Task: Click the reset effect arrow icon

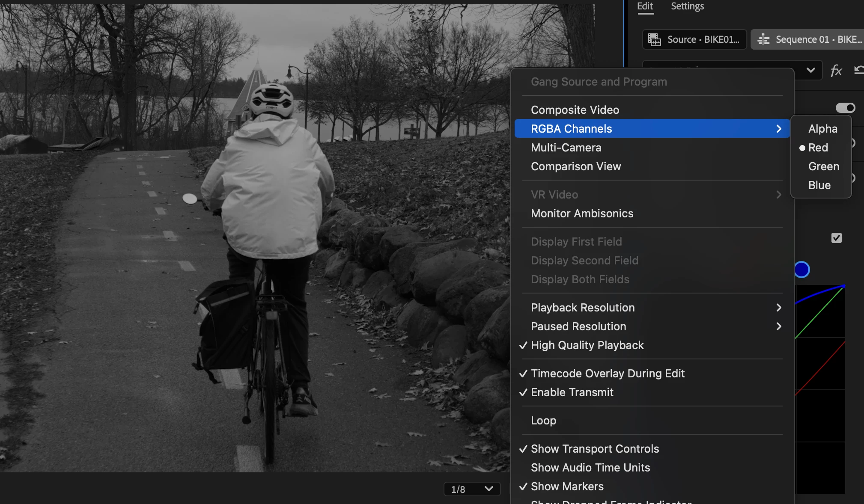Action: [x=858, y=70]
